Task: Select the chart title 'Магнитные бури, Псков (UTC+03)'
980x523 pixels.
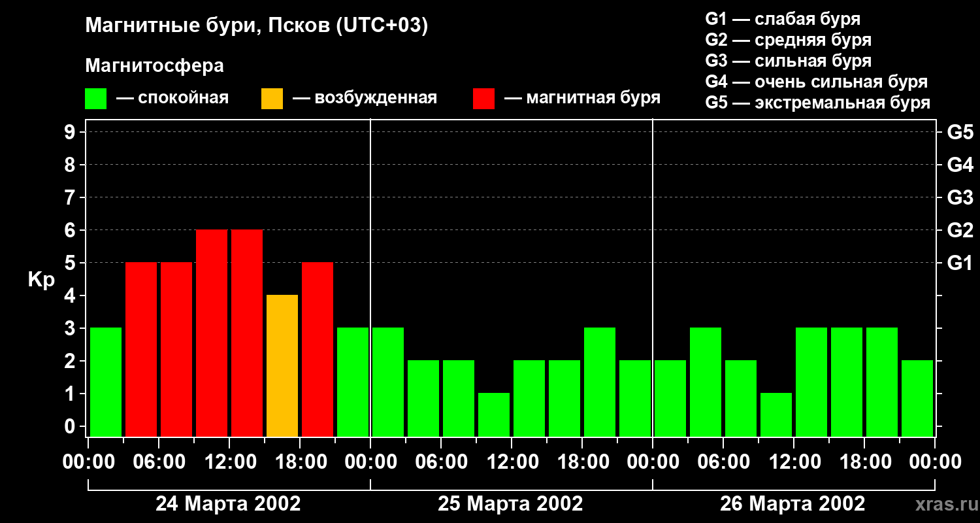Action: [257, 26]
